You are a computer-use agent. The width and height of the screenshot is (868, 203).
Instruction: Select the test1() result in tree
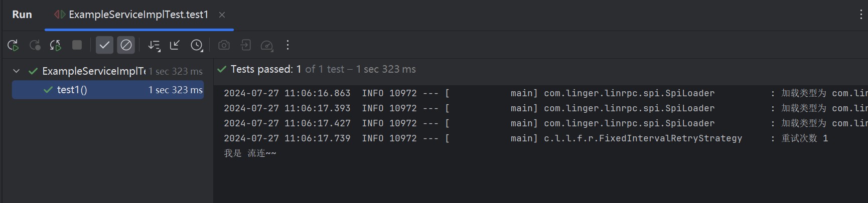click(72, 90)
